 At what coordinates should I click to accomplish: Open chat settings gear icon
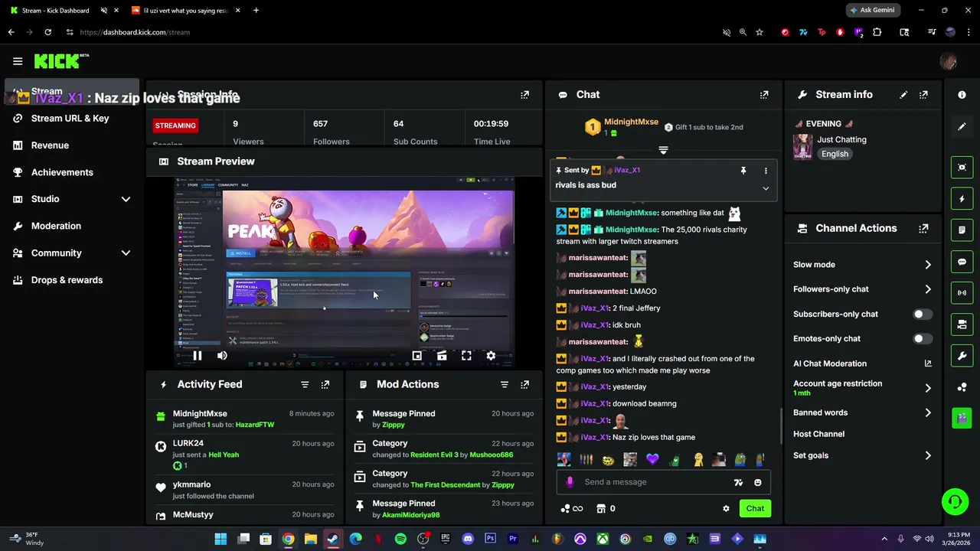tap(726, 509)
